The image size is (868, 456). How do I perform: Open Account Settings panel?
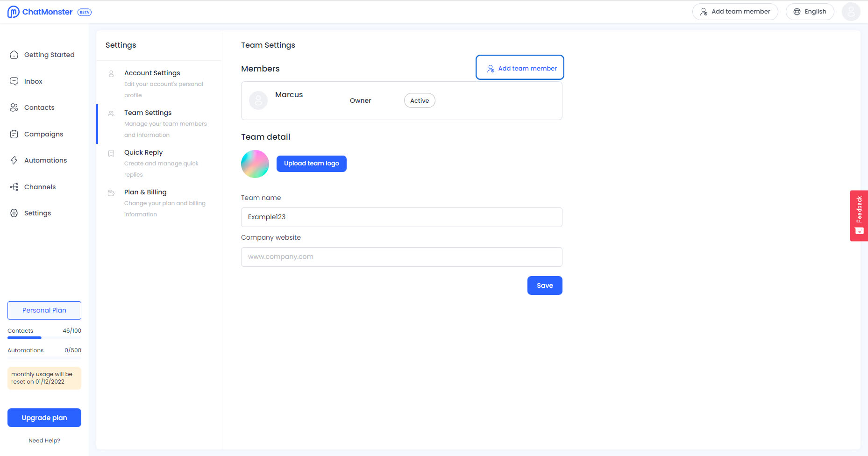[159, 84]
